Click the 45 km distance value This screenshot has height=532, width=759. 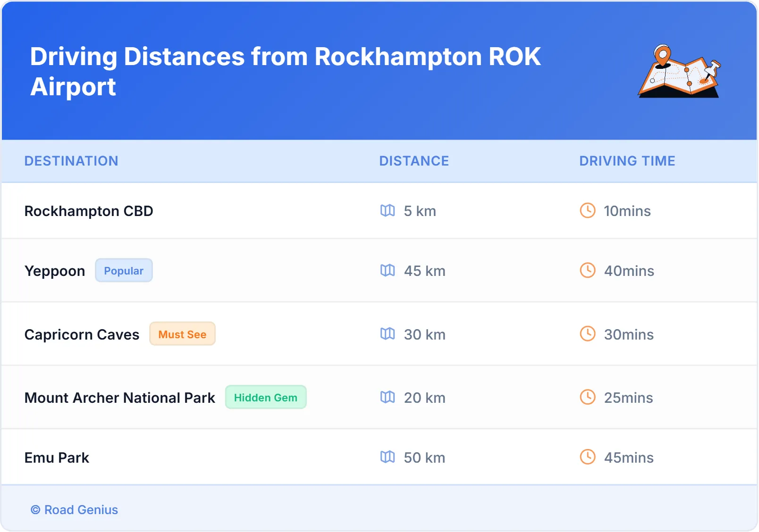pyautogui.click(x=424, y=271)
